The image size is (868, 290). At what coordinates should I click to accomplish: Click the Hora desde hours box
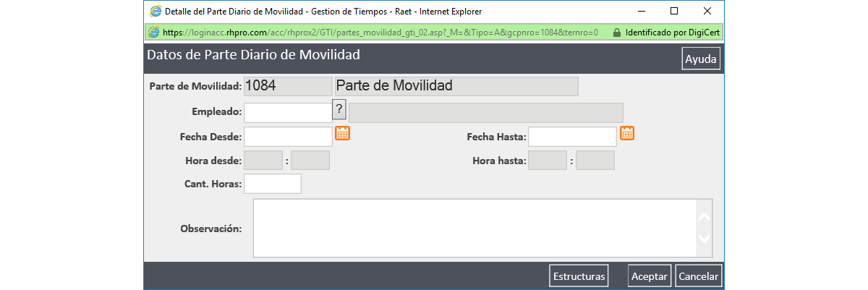263,161
